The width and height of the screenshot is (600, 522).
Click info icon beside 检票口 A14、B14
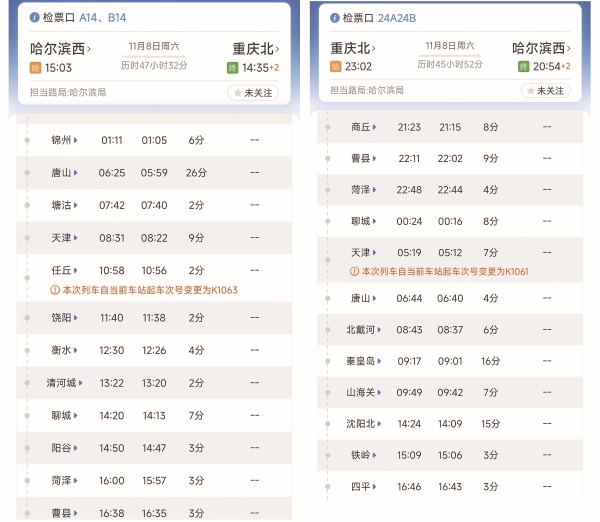coord(36,18)
